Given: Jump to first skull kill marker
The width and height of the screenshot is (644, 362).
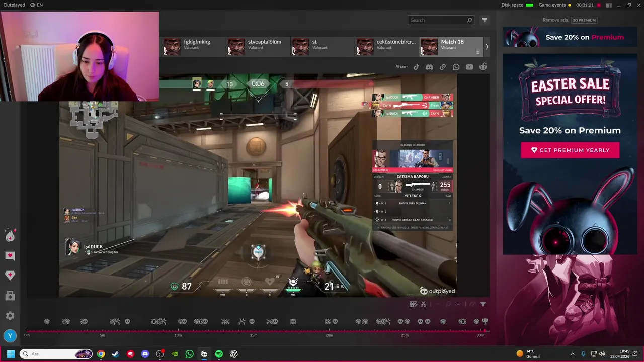Looking at the screenshot, I should pyautogui.click(x=84, y=321).
